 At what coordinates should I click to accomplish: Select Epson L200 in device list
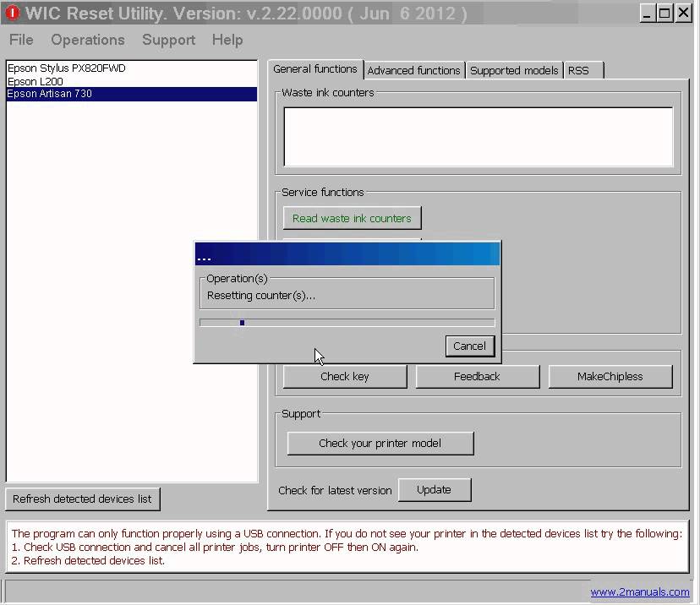tap(132, 81)
